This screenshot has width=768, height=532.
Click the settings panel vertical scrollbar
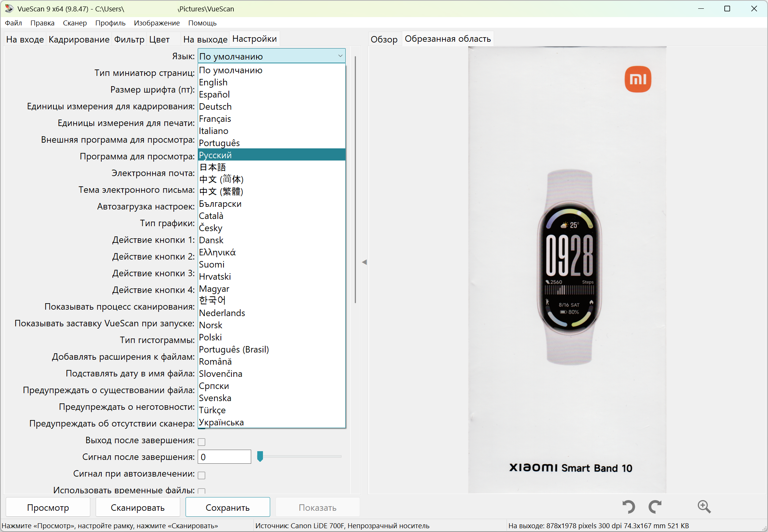tap(355, 180)
